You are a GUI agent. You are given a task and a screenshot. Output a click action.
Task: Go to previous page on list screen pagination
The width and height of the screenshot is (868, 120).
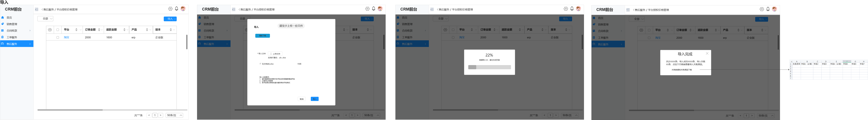pyautogui.click(x=149, y=115)
